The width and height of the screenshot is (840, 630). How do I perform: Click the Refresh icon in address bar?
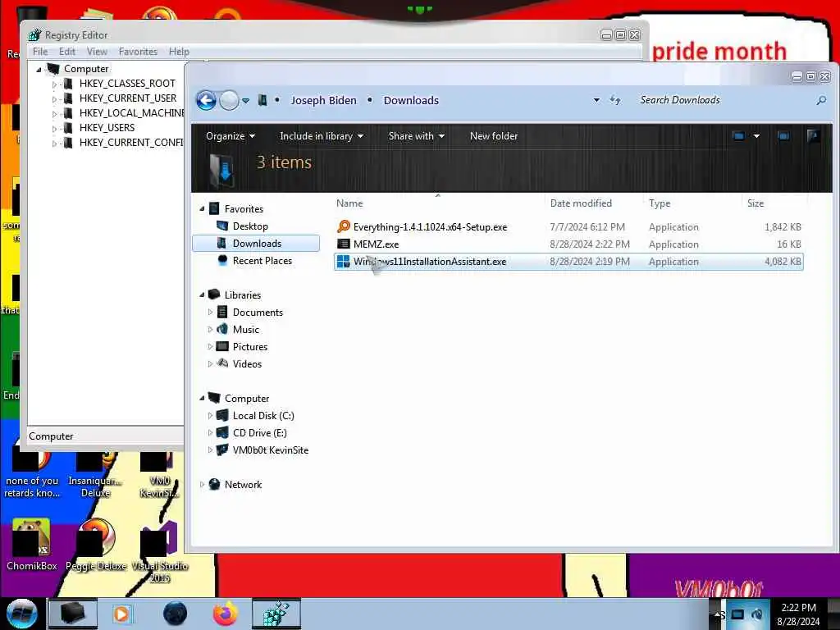click(x=615, y=100)
